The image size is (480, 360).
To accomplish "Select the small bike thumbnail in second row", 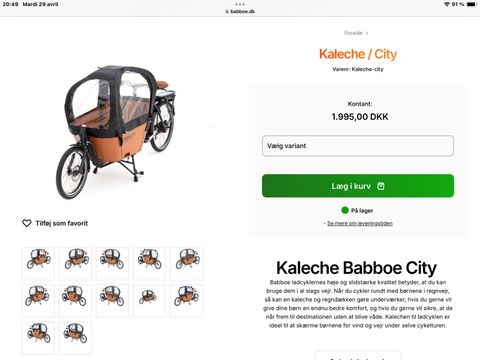I will 149,300.
